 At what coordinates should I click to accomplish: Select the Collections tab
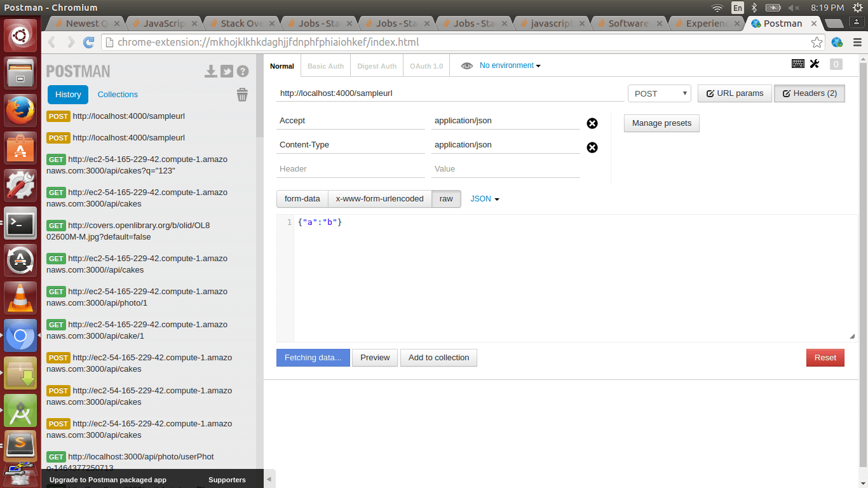[118, 94]
